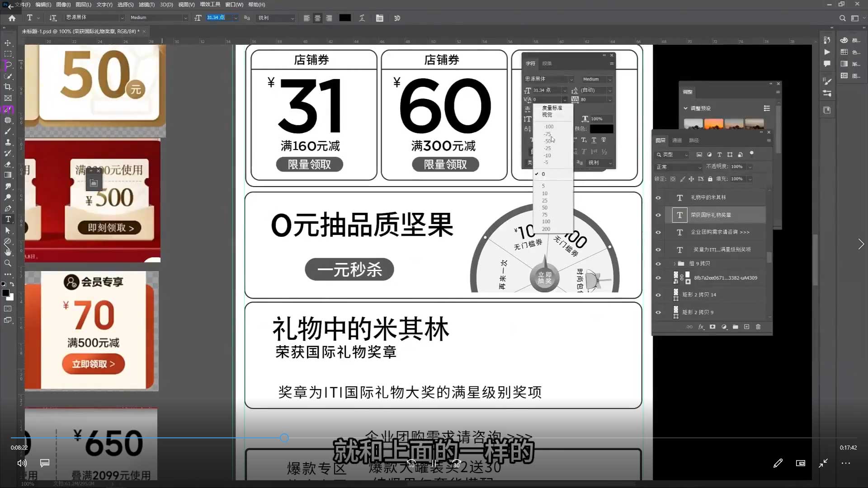
Task: Hide the 荣获国际礼物奖章 layer
Action: 658,215
